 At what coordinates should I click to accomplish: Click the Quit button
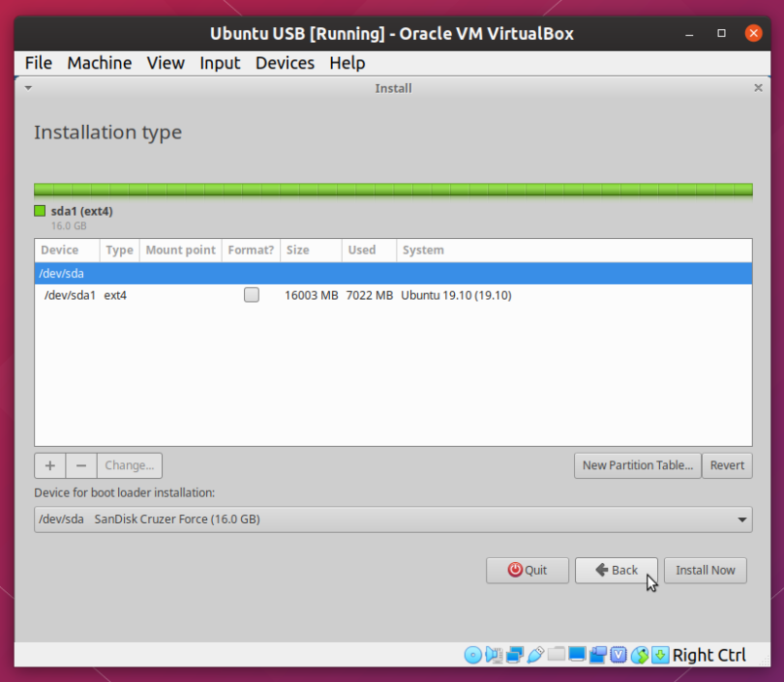pyautogui.click(x=528, y=570)
